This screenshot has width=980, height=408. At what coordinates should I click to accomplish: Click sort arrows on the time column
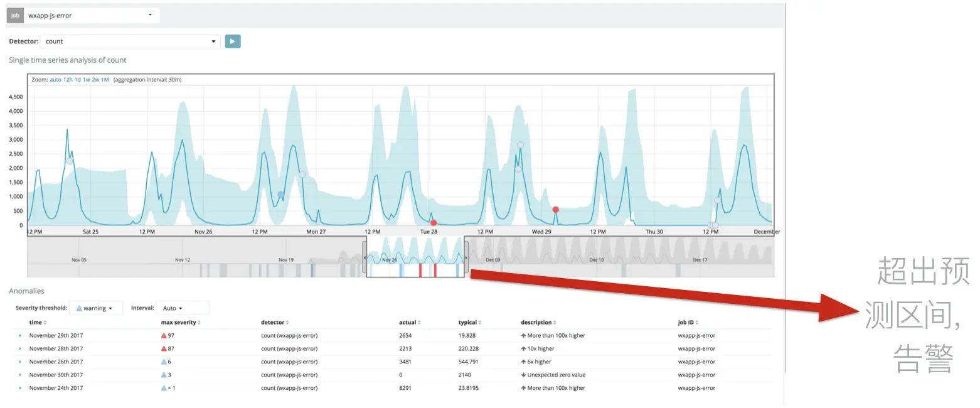(x=45, y=323)
